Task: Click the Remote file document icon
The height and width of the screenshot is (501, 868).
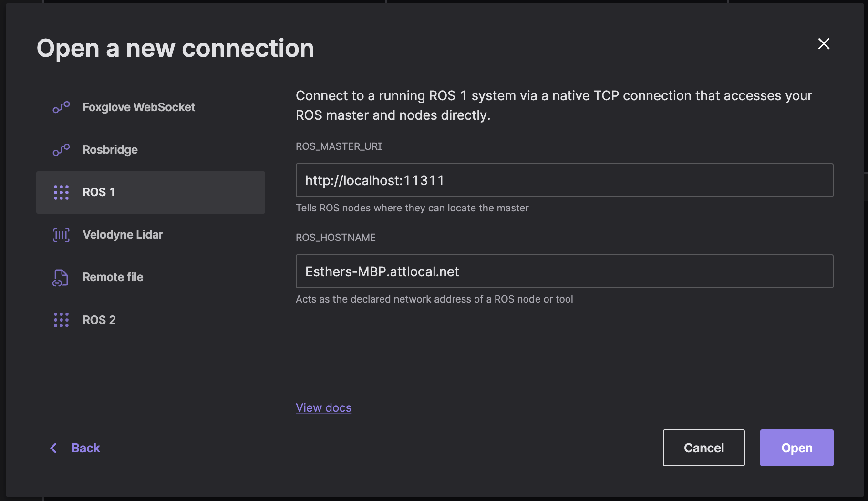Action: coord(61,277)
